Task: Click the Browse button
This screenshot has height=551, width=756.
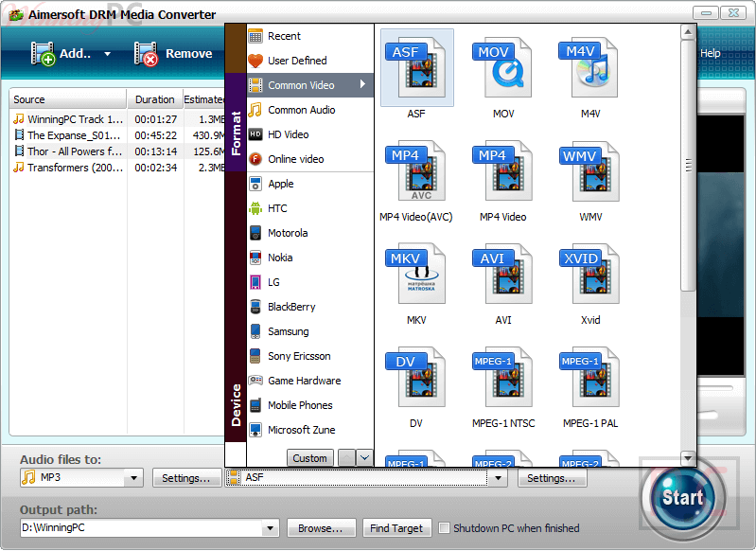Action: [x=321, y=528]
